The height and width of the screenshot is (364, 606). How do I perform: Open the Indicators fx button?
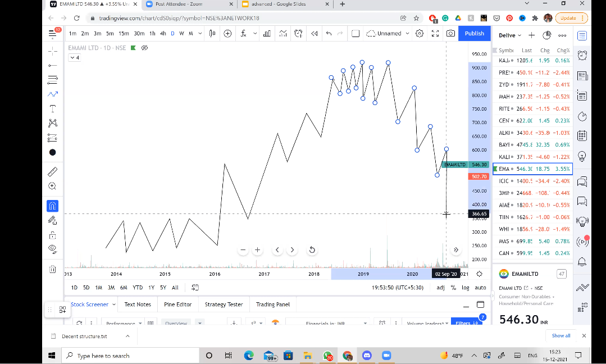243,33
